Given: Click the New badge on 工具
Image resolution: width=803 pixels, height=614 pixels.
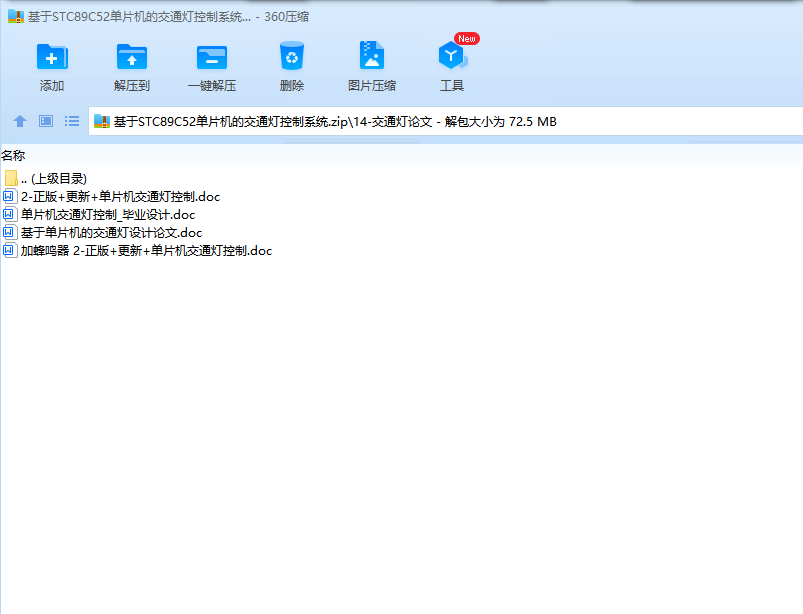Looking at the screenshot, I should point(467,38).
